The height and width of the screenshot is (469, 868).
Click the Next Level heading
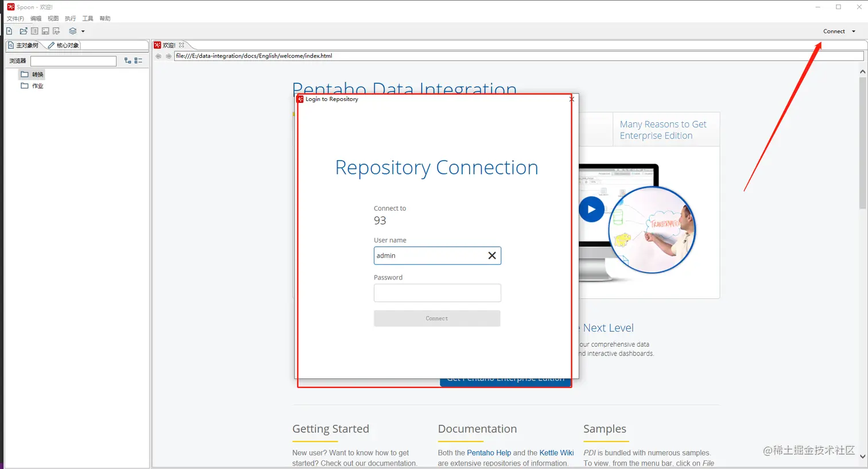click(609, 328)
